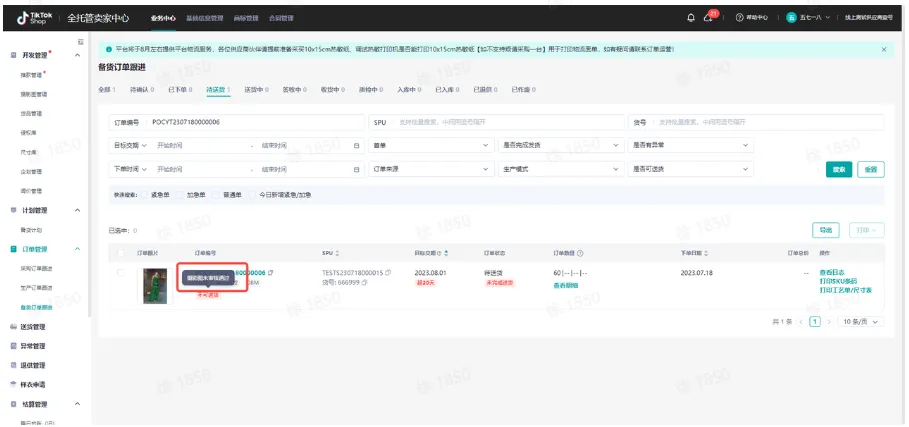Click the 开发管理 sidebar icon
909x427 pixels.
(13, 55)
